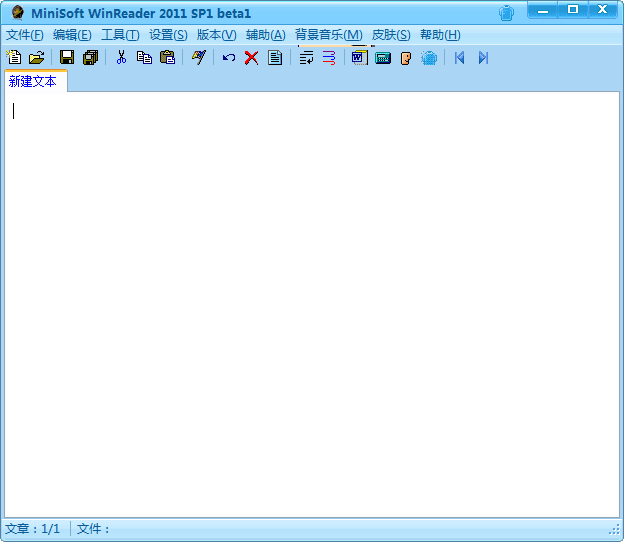Expand the 皮肤(S) menu

[x=391, y=35]
